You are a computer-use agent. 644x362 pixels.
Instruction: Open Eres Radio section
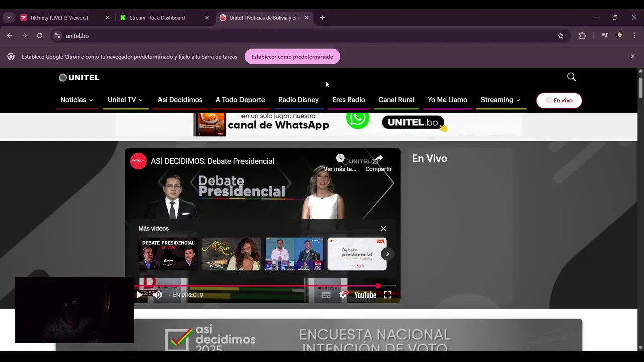click(x=349, y=100)
